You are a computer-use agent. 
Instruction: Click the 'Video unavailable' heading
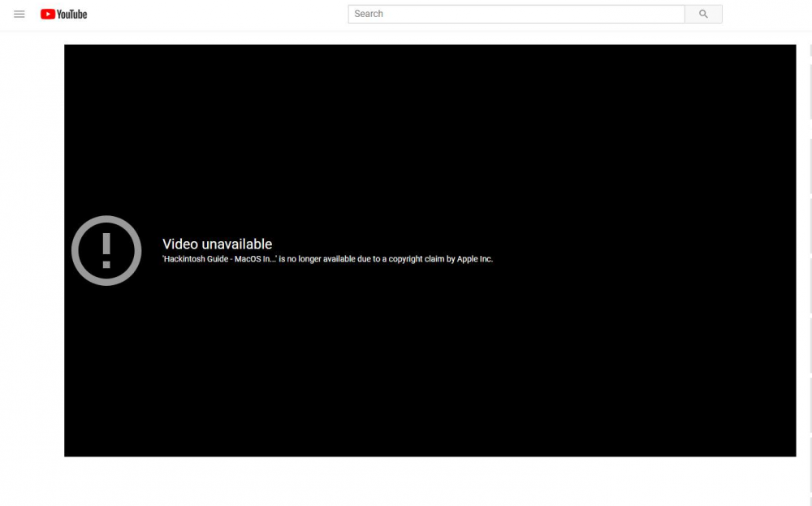[217, 244]
